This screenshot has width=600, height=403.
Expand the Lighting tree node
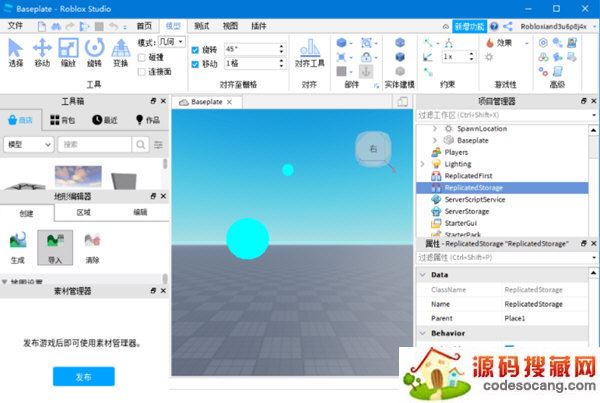pyautogui.click(x=422, y=164)
